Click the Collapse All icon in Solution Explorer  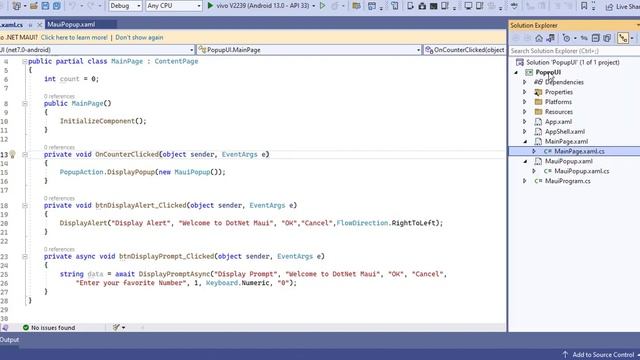point(596,38)
